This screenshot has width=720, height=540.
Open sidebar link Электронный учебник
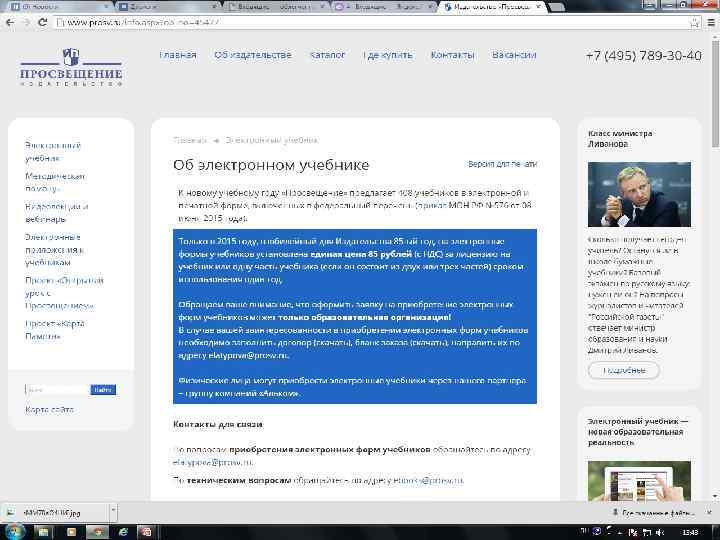click(x=53, y=152)
